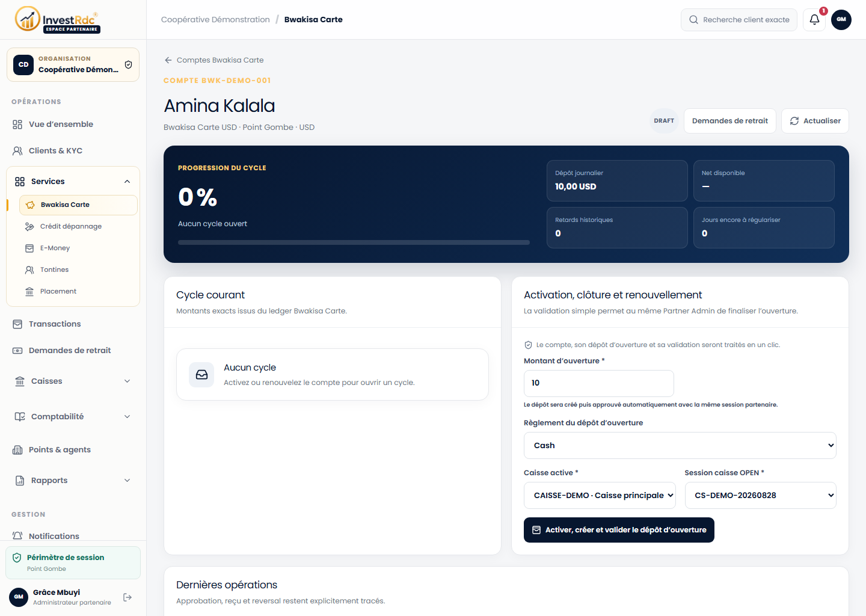Open the notifications bell icon
This screenshot has height=616, width=866.
[x=814, y=19]
